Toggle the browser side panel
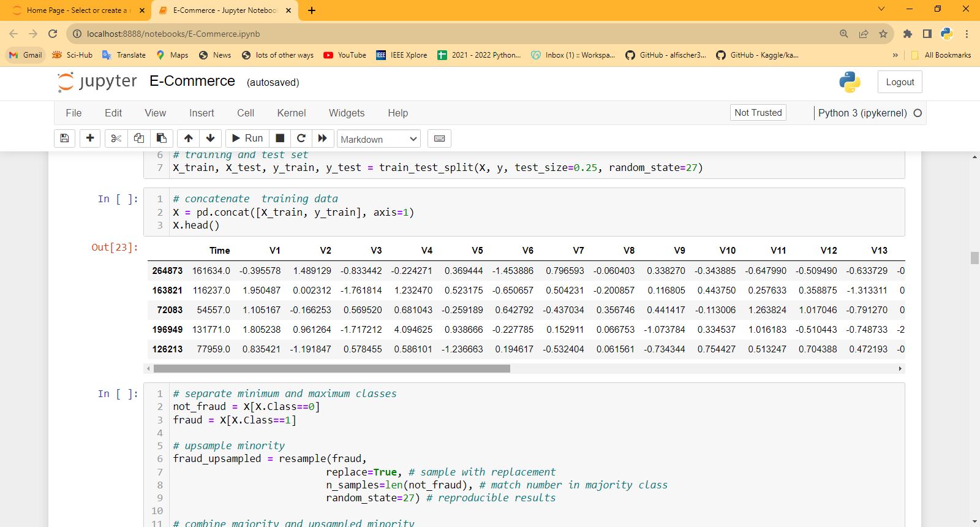This screenshot has width=980, height=527. (927, 34)
